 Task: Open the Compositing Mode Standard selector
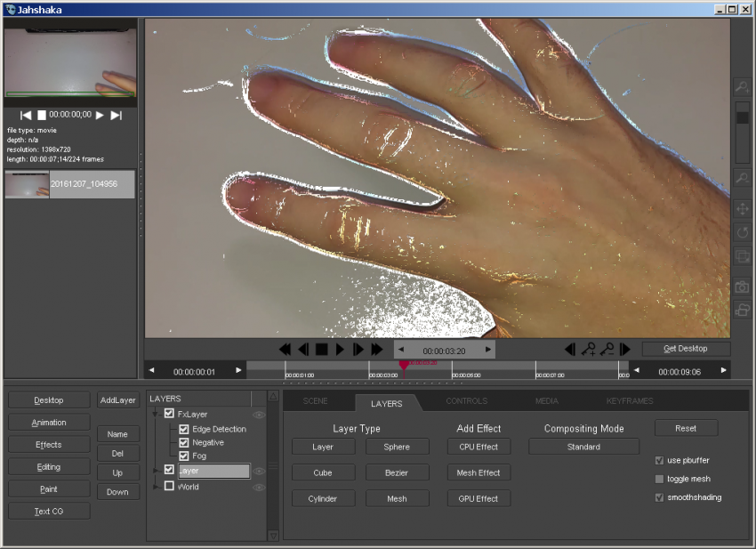(583, 447)
